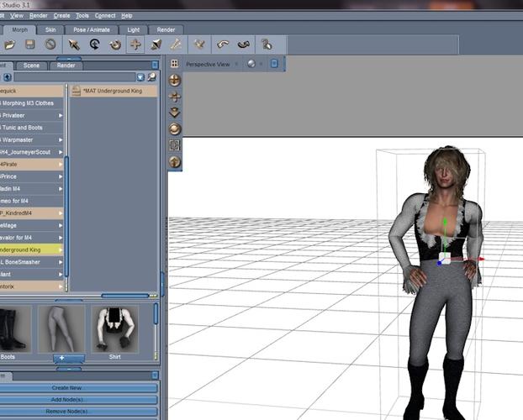Viewport: 523px width, 420px height.
Task: Select the pants thumbnail between Boots and Shirt
Action: click(61, 329)
